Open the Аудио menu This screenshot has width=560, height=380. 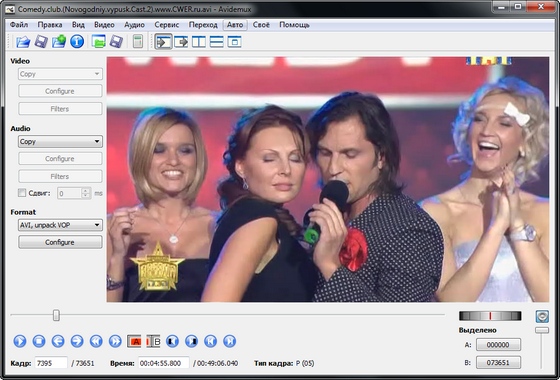[134, 25]
